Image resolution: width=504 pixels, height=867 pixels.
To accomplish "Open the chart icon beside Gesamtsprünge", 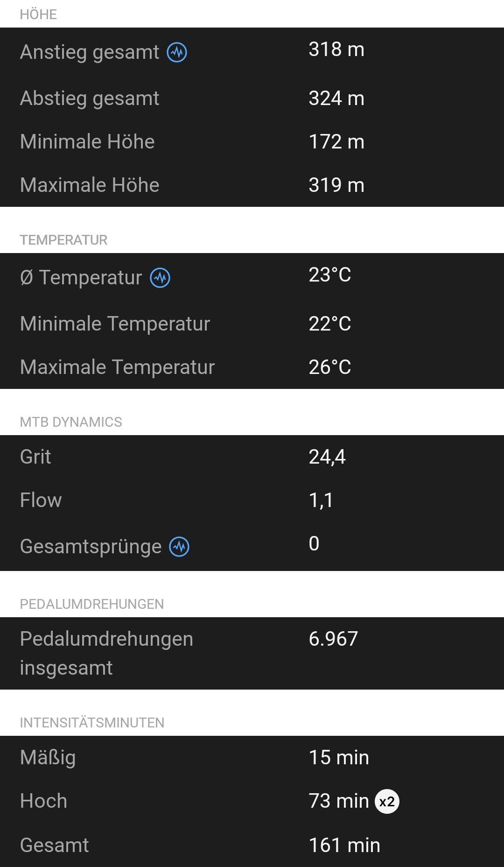I will [x=179, y=547].
